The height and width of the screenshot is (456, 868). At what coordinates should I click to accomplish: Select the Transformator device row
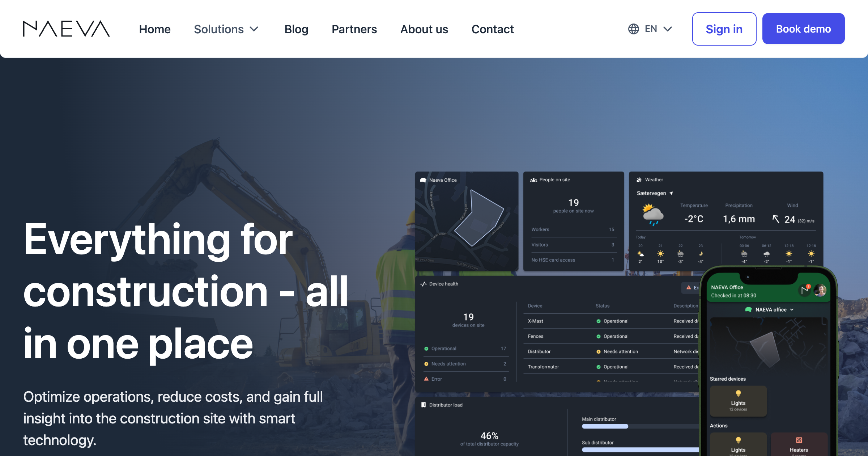(x=611, y=367)
